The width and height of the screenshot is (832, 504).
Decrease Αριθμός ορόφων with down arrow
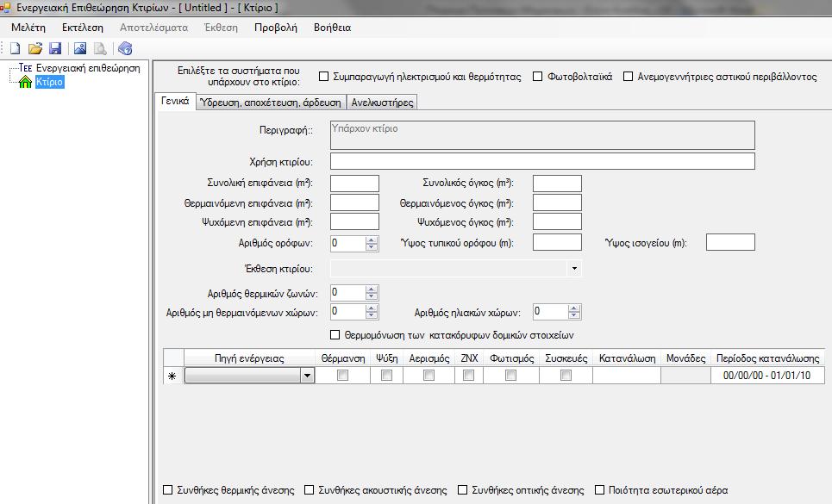click(x=372, y=247)
